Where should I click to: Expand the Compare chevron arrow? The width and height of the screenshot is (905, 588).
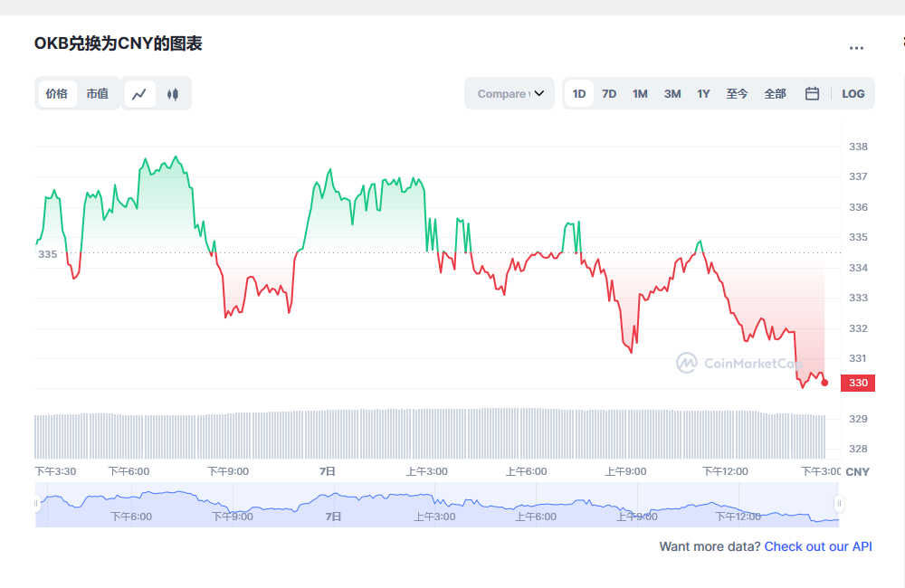541,93
